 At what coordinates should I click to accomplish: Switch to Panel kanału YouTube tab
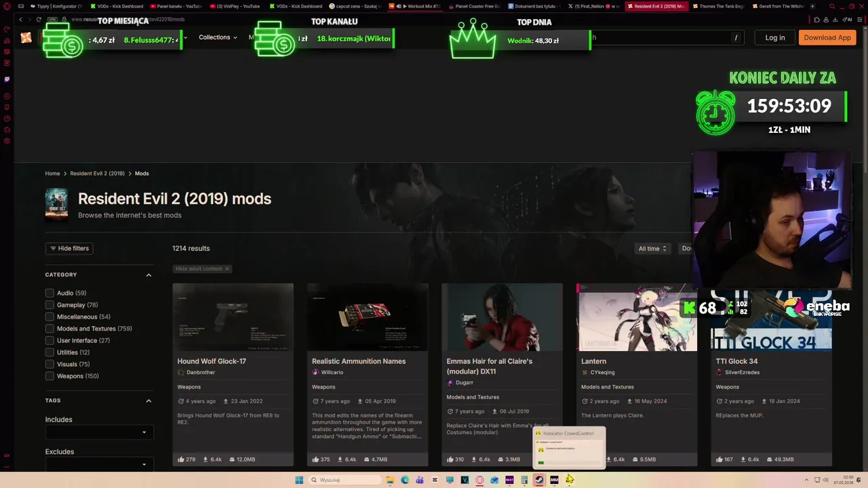tap(176, 6)
